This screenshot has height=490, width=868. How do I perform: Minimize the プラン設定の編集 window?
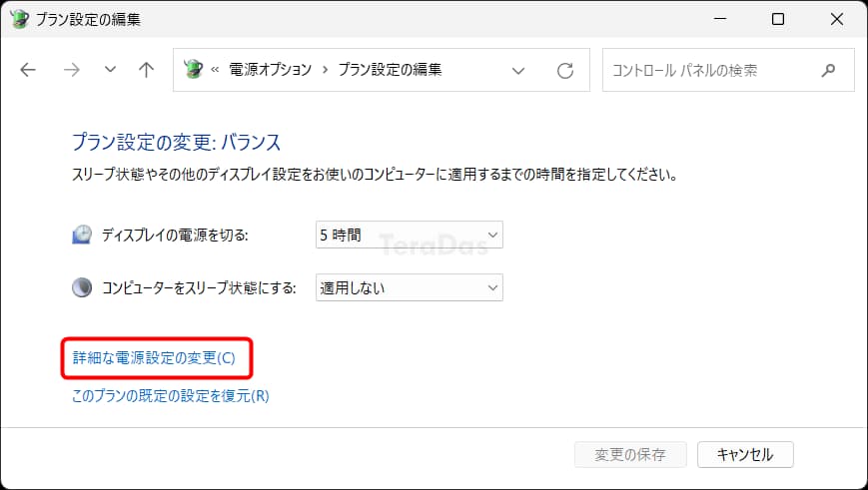720,19
